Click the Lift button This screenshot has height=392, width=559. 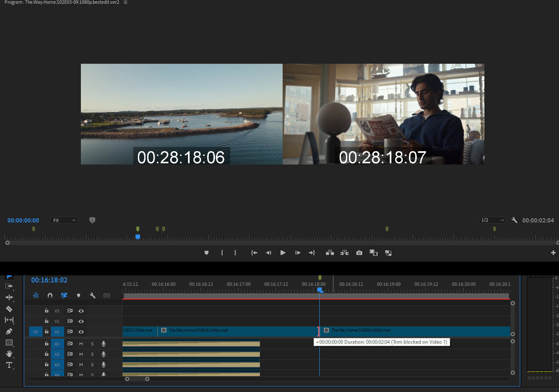click(330, 253)
